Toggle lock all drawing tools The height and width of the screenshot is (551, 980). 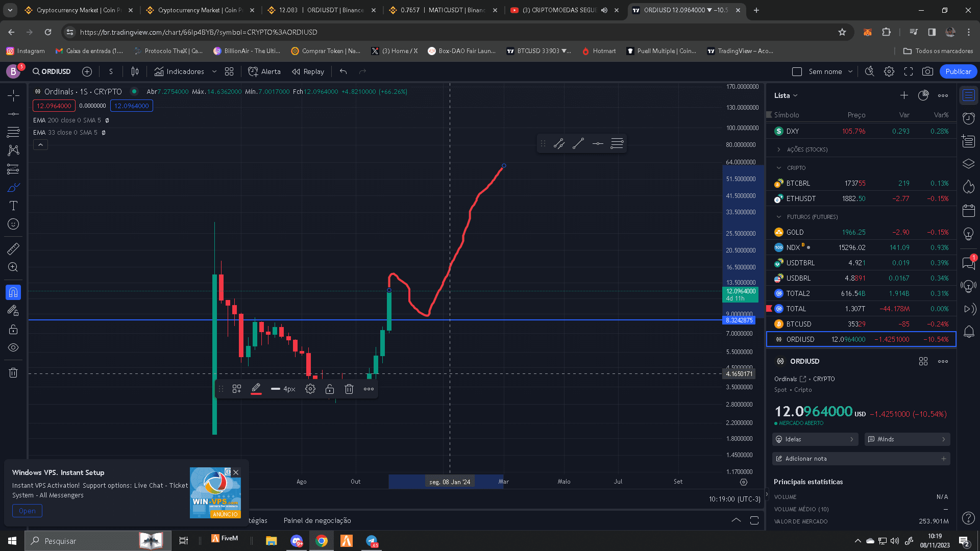[x=13, y=329]
